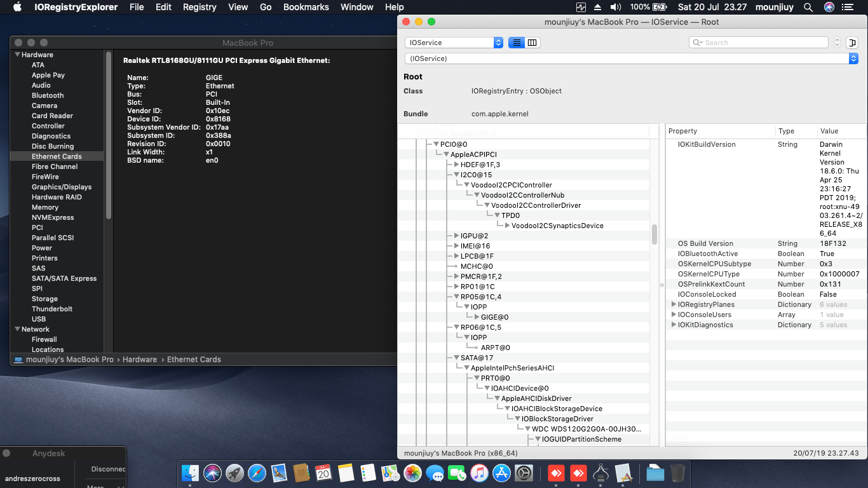The height and width of the screenshot is (488, 868).
Task: Open Launchpad rocket icon in Dock
Action: point(235,473)
